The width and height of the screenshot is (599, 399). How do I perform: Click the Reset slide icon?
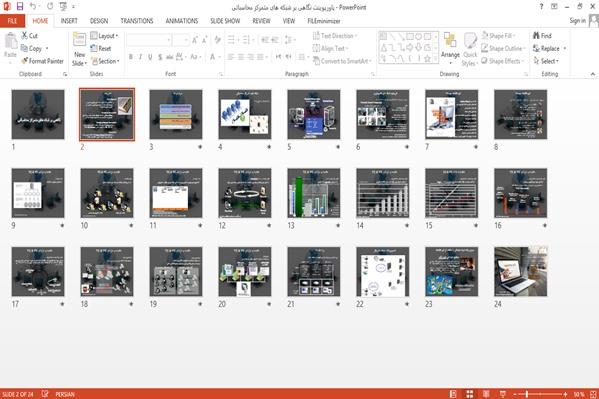coord(94,48)
